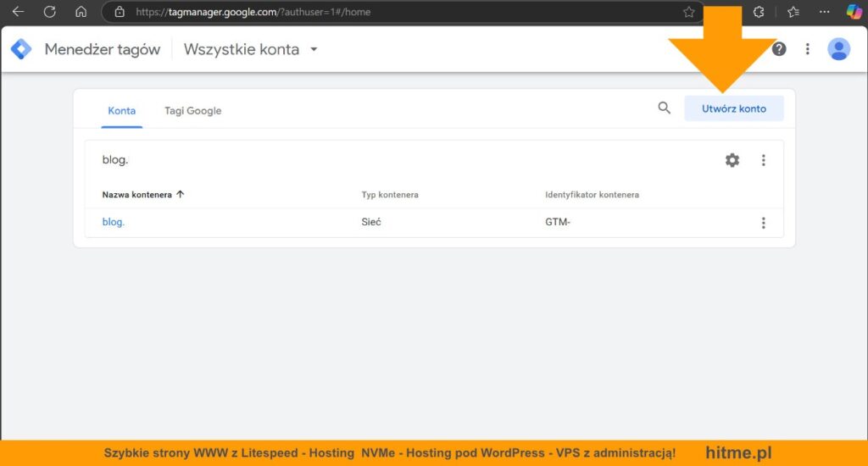Select the Konta tab
The width and height of the screenshot is (868, 466).
(x=121, y=110)
